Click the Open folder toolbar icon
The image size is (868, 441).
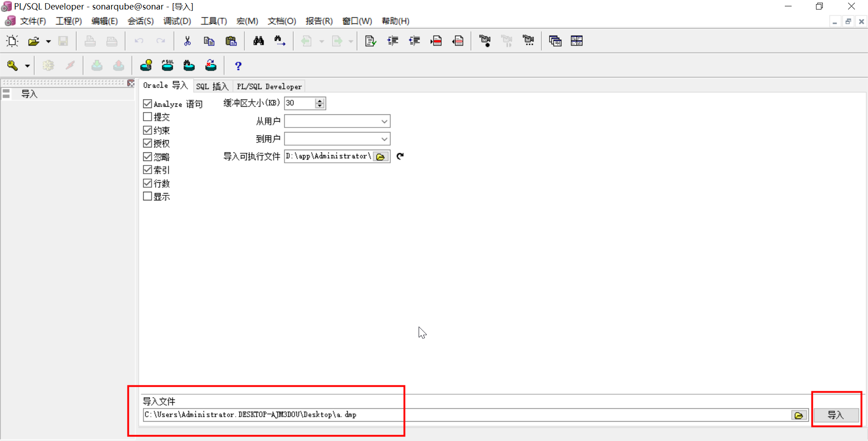[34, 41]
